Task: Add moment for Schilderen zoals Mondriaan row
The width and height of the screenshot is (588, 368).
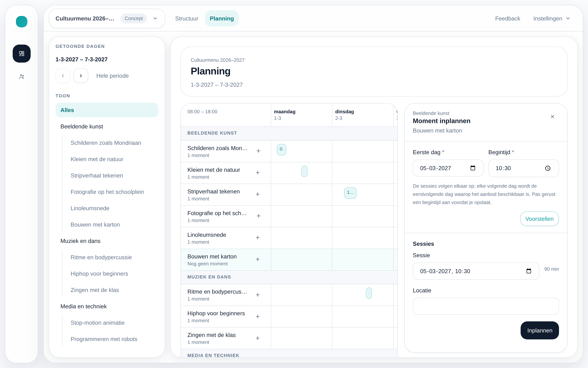Action: click(258, 151)
